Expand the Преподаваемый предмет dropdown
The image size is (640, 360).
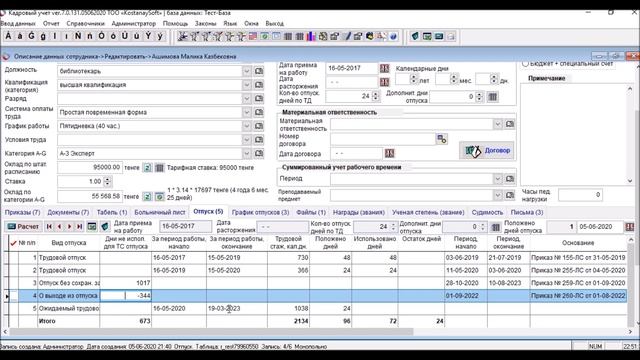pos(498,196)
